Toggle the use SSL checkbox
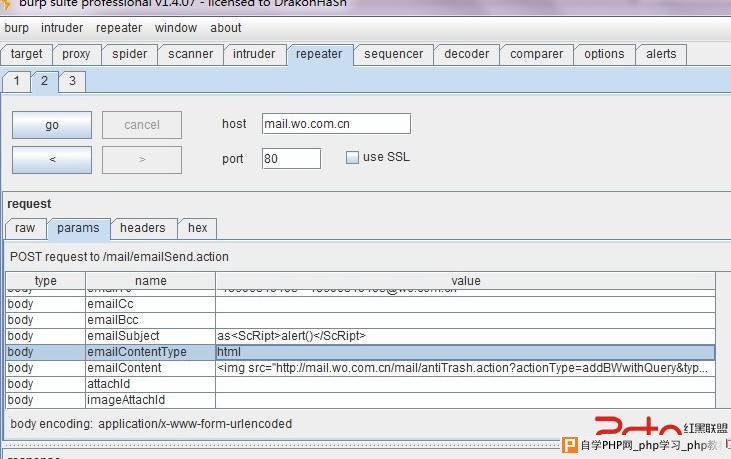 352,158
